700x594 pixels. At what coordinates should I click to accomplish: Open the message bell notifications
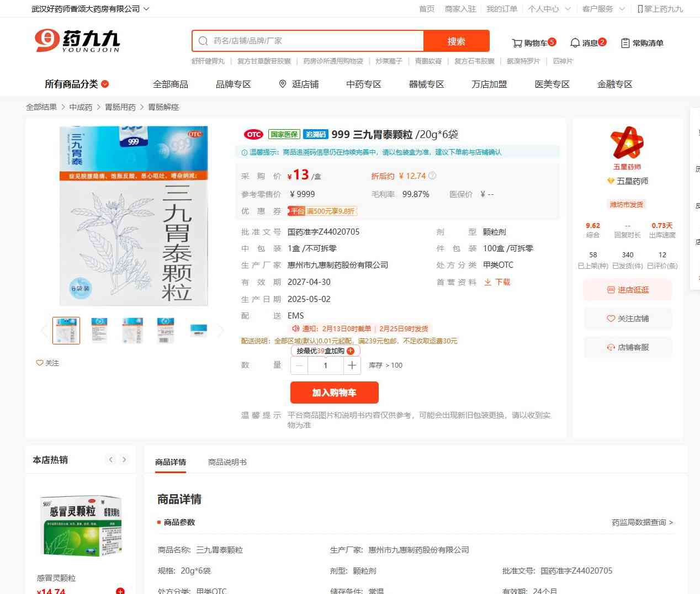point(575,43)
